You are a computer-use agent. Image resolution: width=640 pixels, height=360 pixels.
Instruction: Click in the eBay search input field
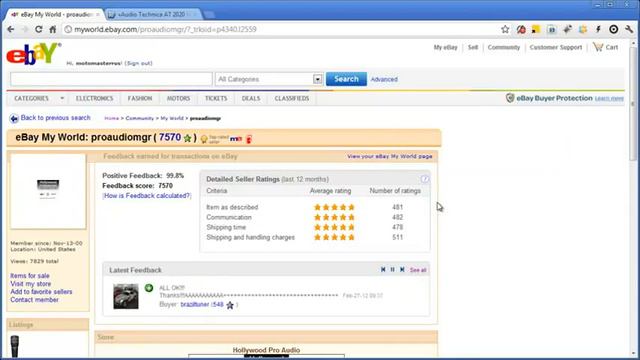click(x=111, y=79)
